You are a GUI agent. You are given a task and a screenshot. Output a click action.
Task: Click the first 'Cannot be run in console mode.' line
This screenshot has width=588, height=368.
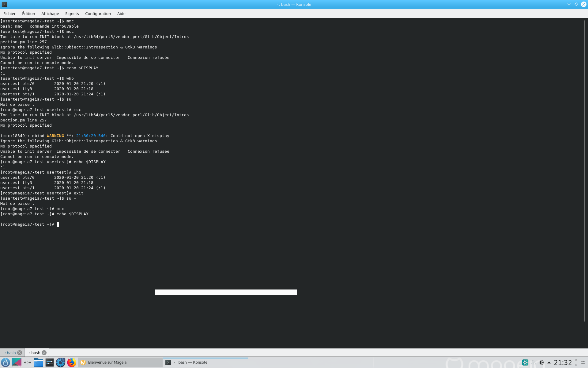coord(37,63)
